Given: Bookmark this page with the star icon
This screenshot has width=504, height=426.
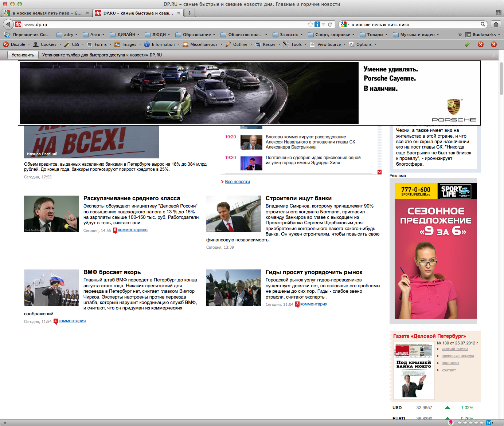Looking at the screenshot, I should (x=310, y=24).
